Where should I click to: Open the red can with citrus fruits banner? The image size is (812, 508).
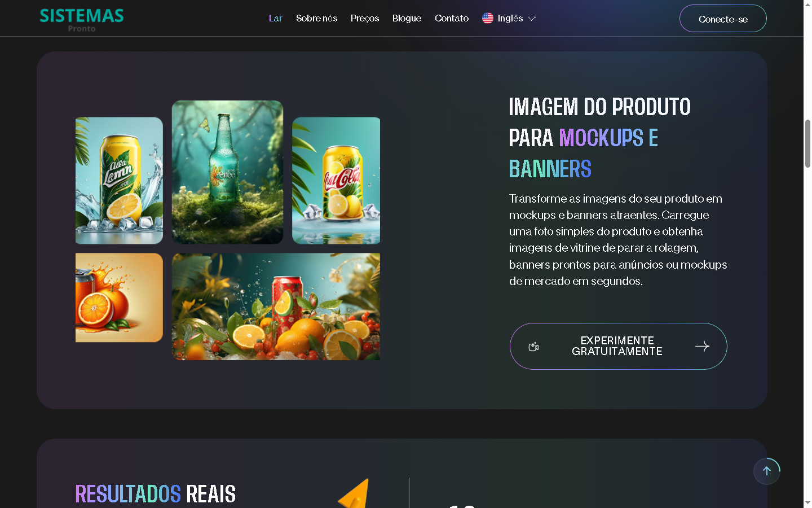point(276,306)
